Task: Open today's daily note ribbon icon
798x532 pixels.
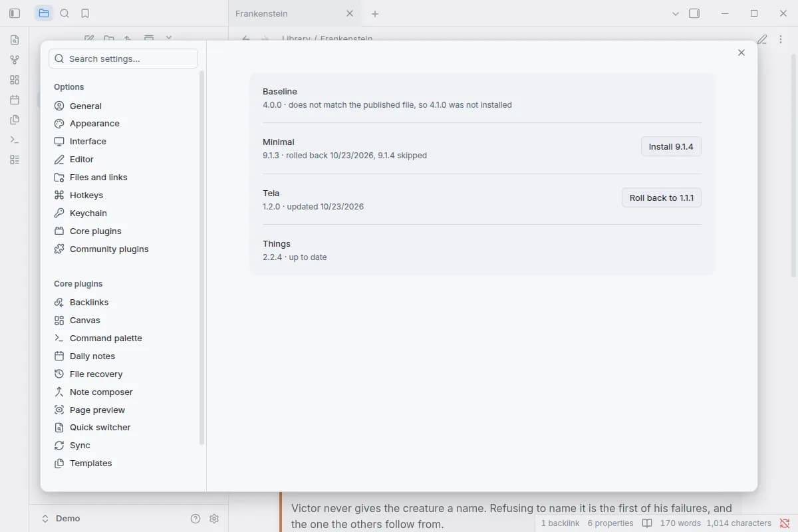Action: pyautogui.click(x=15, y=100)
